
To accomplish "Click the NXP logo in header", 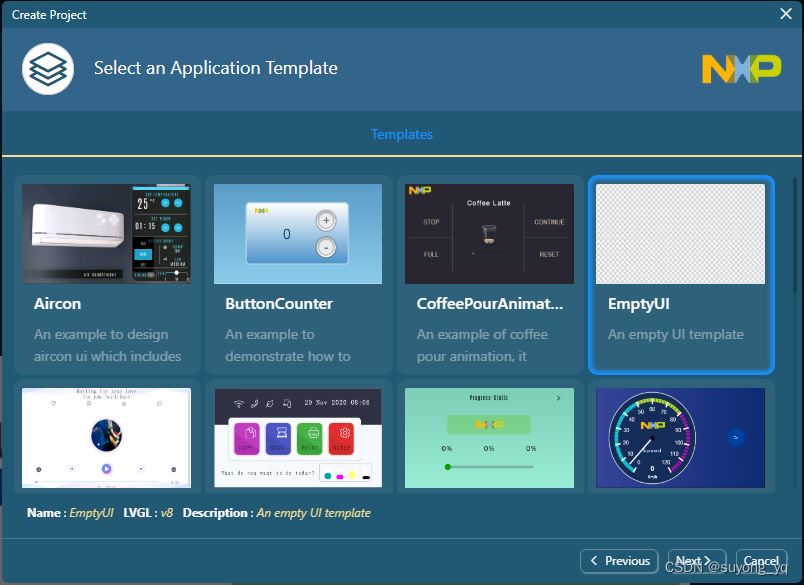I will [x=741, y=69].
